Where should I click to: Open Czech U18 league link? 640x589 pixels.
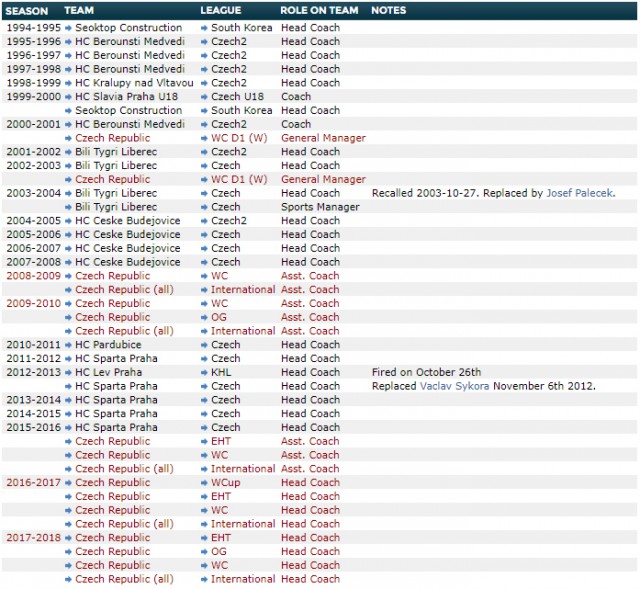tap(237, 97)
